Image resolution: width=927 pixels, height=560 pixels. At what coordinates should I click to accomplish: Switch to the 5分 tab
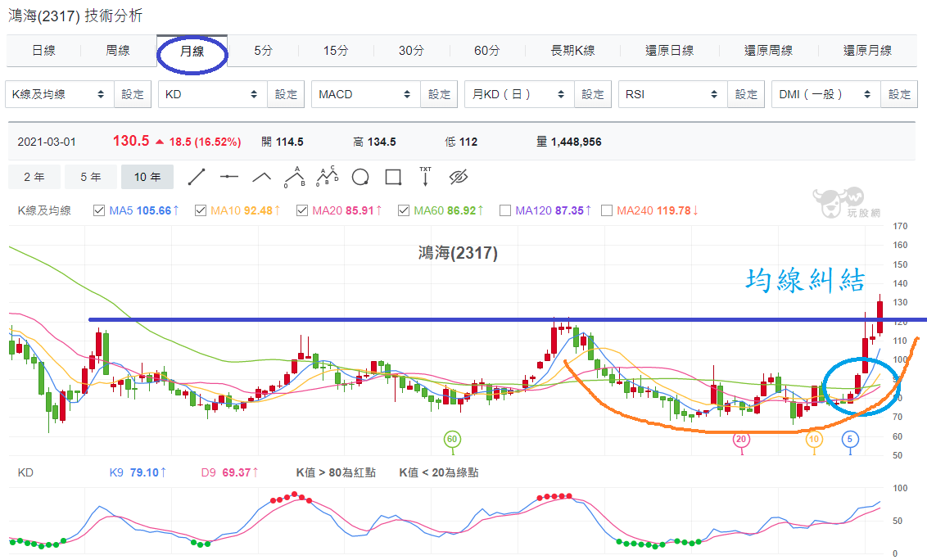(263, 51)
